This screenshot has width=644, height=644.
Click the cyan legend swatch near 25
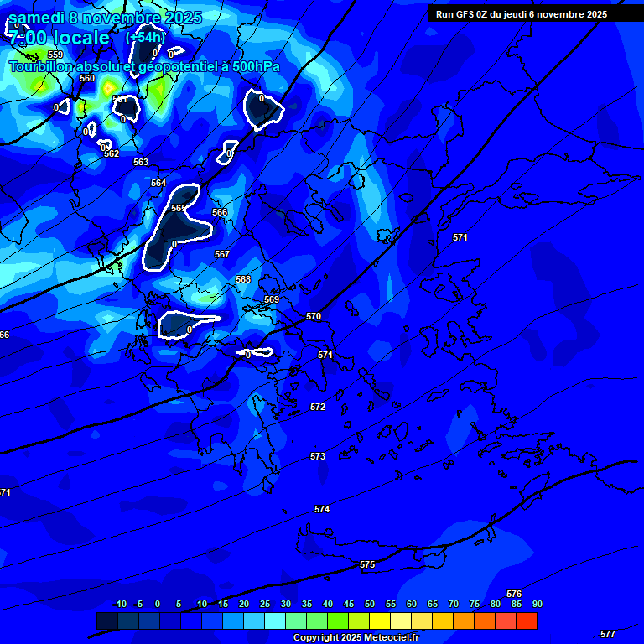[275, 621]
